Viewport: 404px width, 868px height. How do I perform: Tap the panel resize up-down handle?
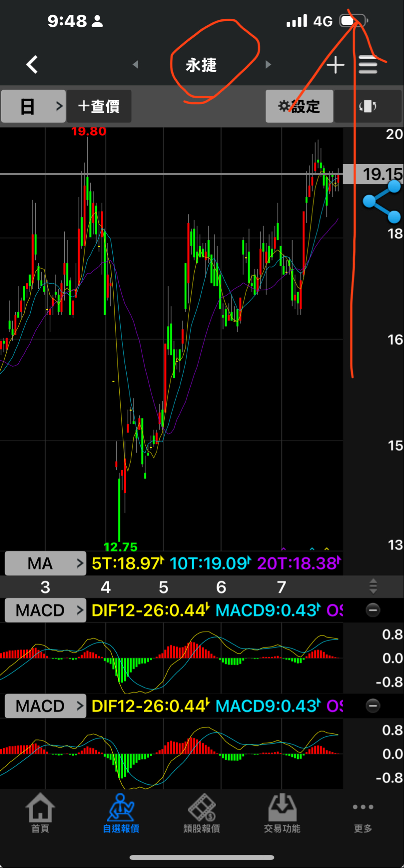coord(373,586)
